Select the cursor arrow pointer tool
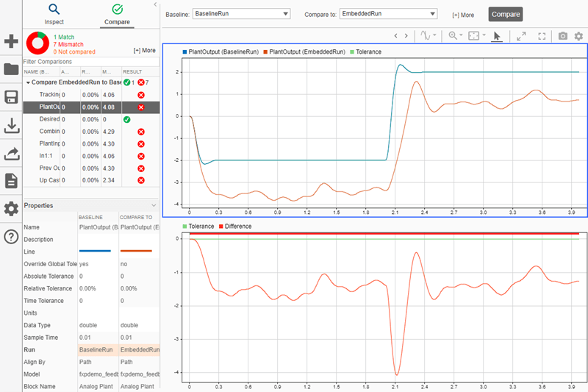This screenshot has height=392, width=588. click(497, 36)
